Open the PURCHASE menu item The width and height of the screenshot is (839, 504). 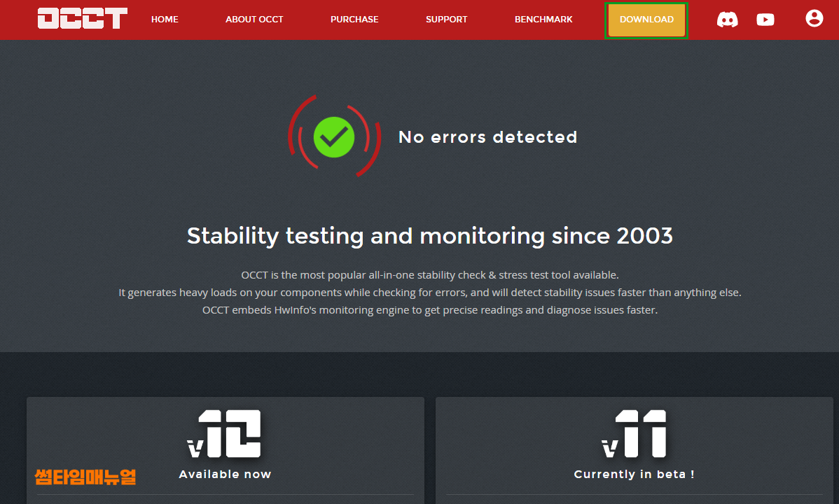(354, 20)
